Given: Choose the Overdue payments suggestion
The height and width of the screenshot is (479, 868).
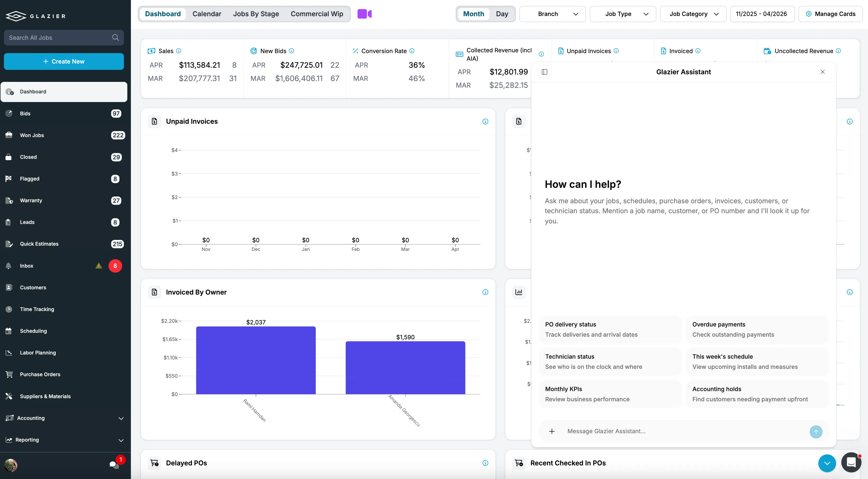Looking at the screenshot, I should click(x=757, y=329).
